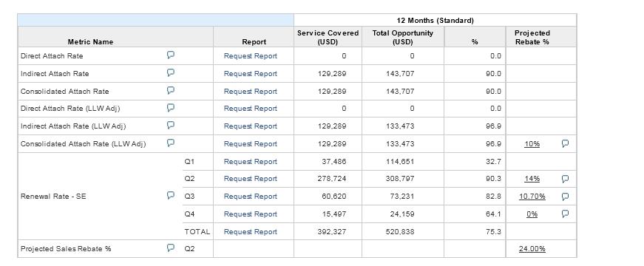Click the Q4 quarter label
This screenshot has height=266, width=644.
[189, 214]
